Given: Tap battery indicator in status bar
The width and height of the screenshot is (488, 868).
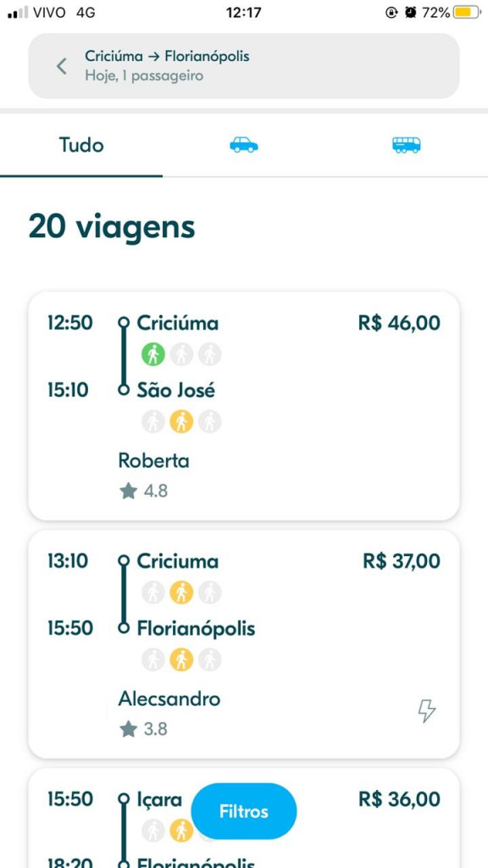Looking at the screenshot, I should (467, 12).
